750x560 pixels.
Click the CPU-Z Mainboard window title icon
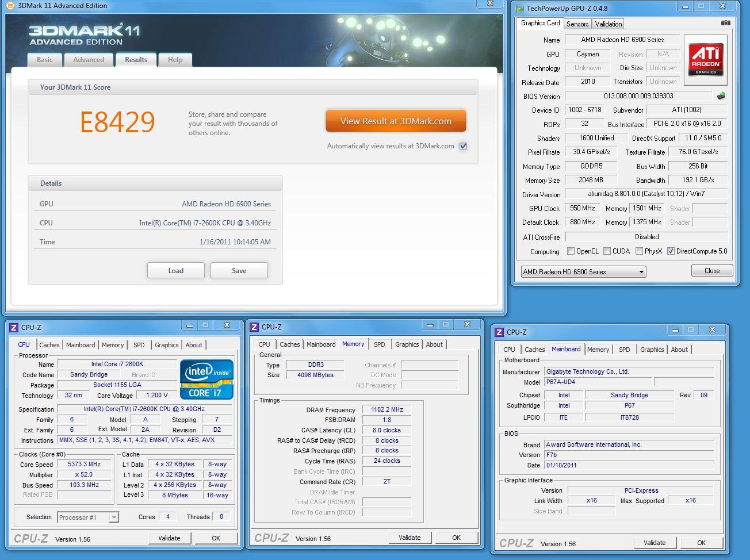tap(499, 332)
